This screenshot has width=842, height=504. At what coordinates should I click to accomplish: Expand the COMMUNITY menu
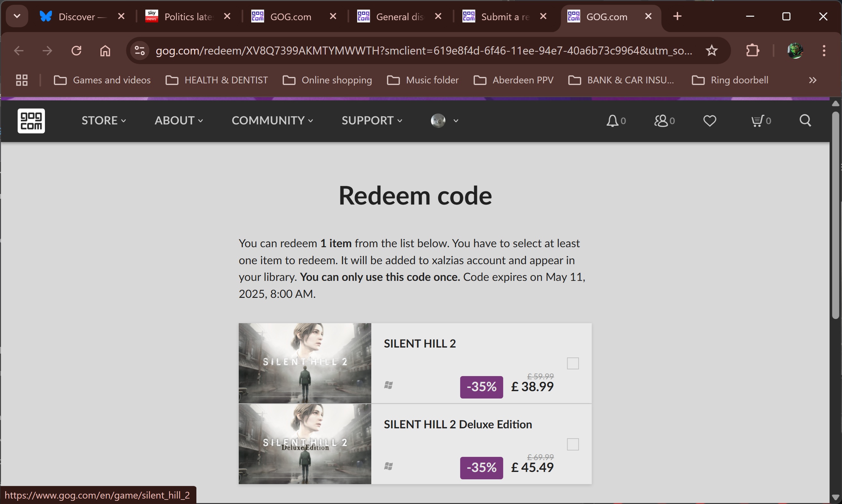272,121
